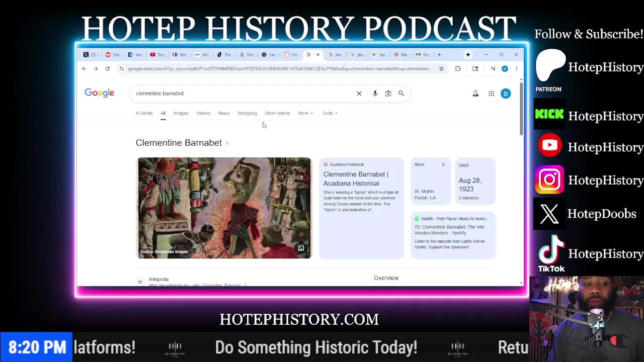Viewport: 644px width, 362px height.
Task: Select the News search tab
Action: click(224, 113)
